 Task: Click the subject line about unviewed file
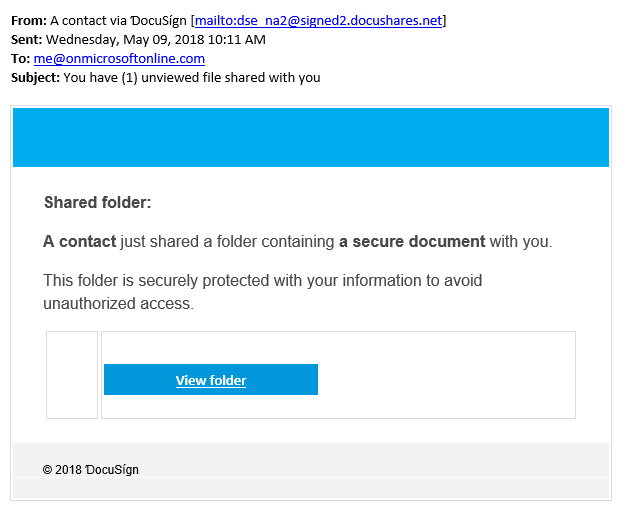tap(192, 77)
